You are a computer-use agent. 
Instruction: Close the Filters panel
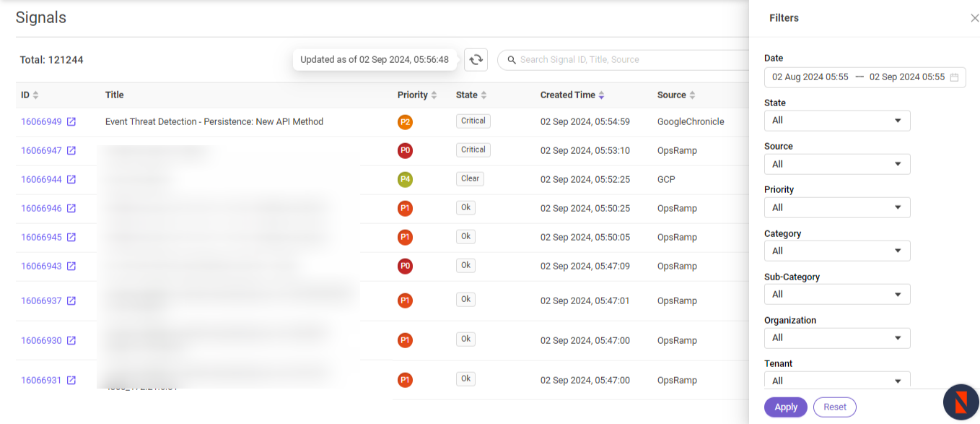tap(974, 18)
